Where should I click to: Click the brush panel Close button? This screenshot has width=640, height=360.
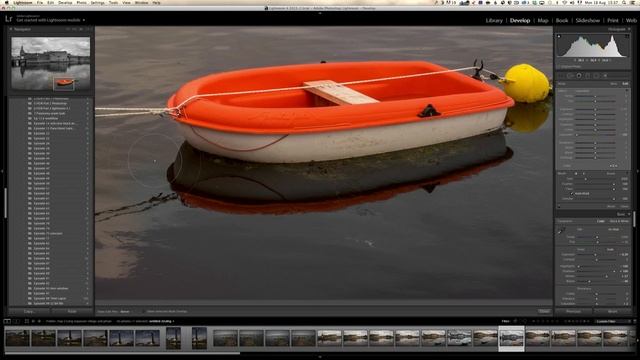pos(624,207)
